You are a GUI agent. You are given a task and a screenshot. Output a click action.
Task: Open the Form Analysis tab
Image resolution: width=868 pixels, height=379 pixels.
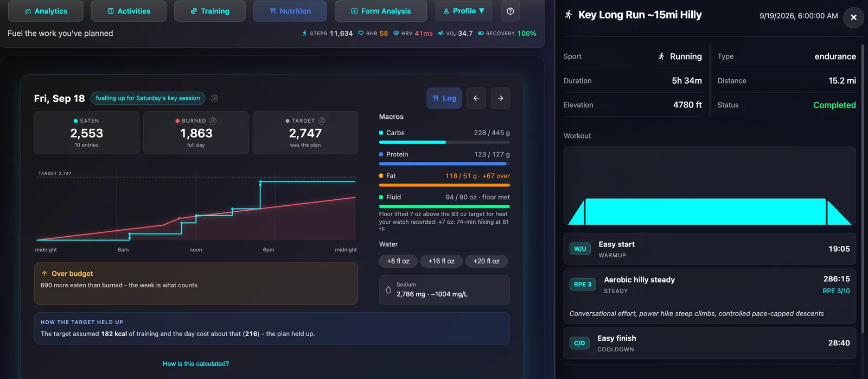click(381, 11)
